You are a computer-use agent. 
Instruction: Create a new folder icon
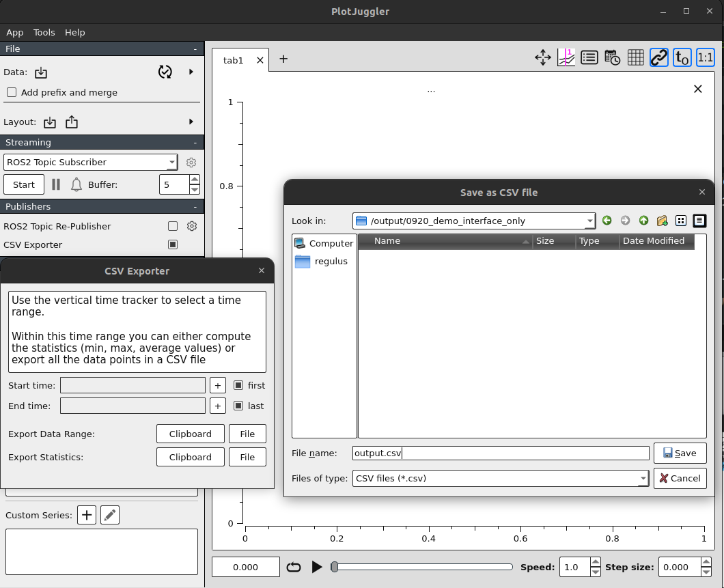click(x=662, y=221)
